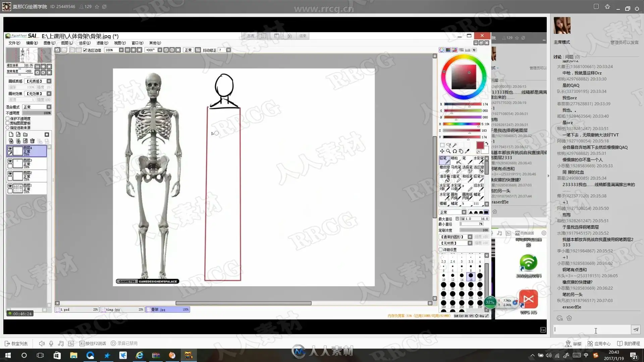Image resolution: width=644 pixels, height=362 pixels.
Task: Activate the hand pan tool
Action: [461, 151]
